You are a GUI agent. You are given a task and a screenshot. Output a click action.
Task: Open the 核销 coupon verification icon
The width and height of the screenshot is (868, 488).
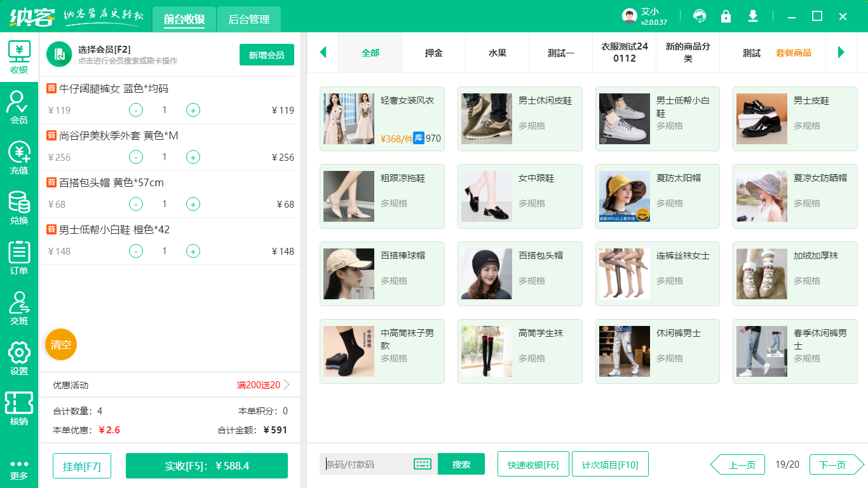(x=19, y=408)
